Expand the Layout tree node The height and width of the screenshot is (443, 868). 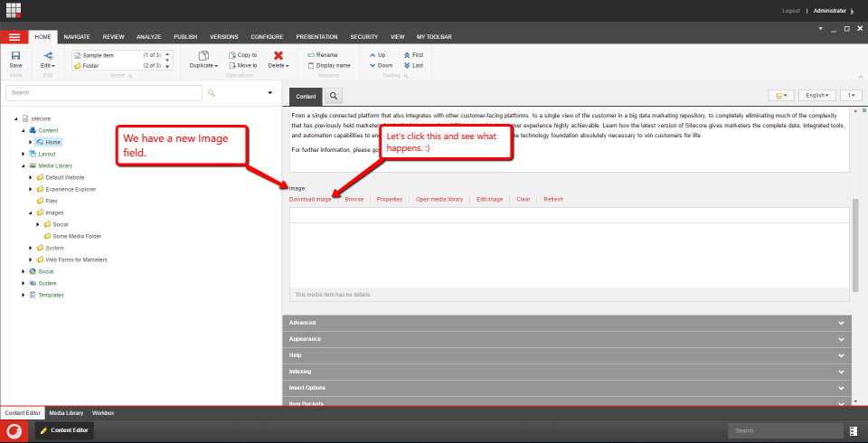23,154
